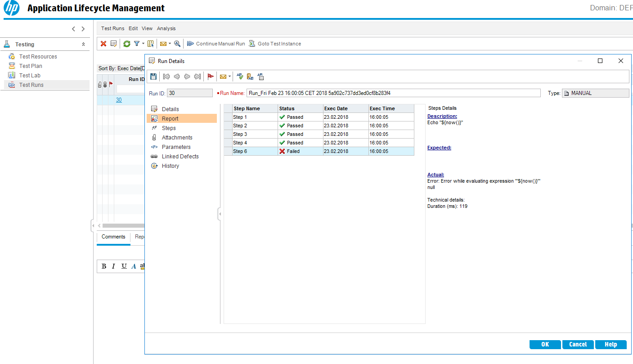Sort steps by the Status column header
Viewport: 633px width, 364px height.
(301, 108)
